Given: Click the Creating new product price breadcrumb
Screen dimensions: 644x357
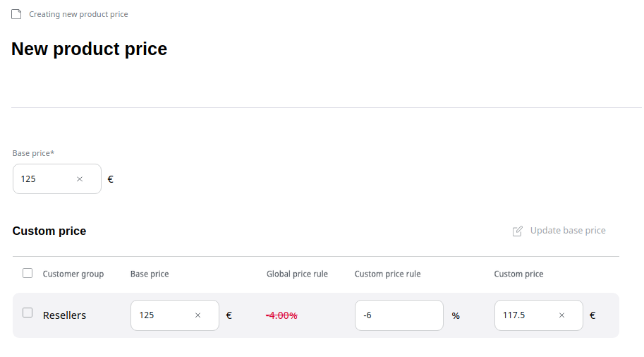Looking at the screenshot, I should pyautogui.click(x=78, y=14).
